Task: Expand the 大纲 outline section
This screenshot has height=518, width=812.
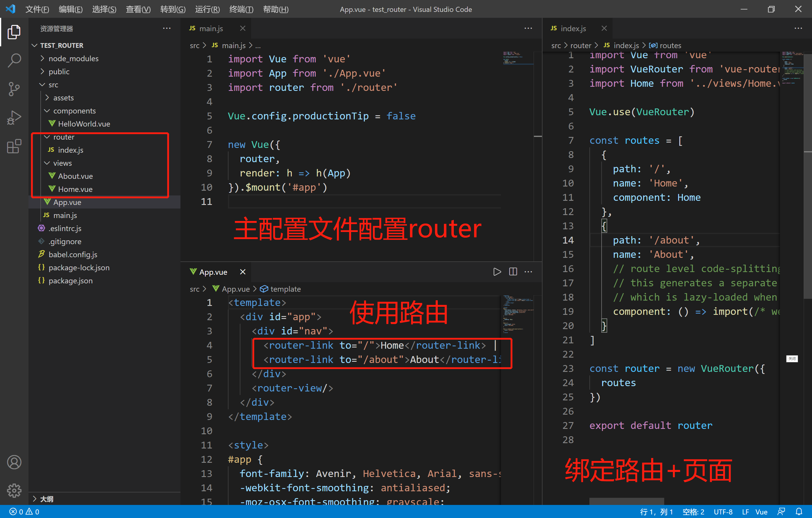Action: tap(46, 499)
